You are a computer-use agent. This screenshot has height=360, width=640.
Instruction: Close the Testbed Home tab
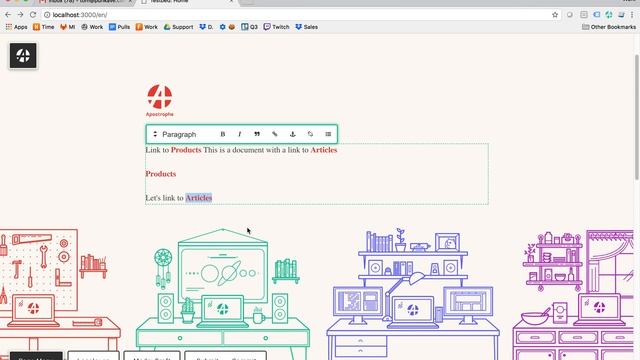click(x=231, y=2)
